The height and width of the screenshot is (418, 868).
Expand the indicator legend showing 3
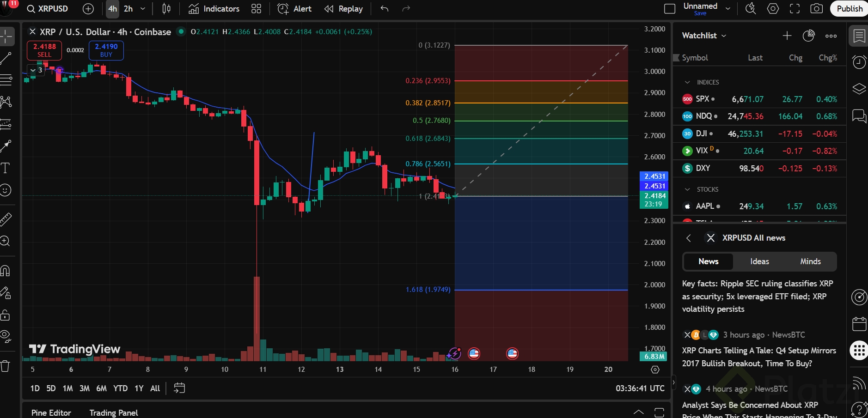[x=36, y=70]
